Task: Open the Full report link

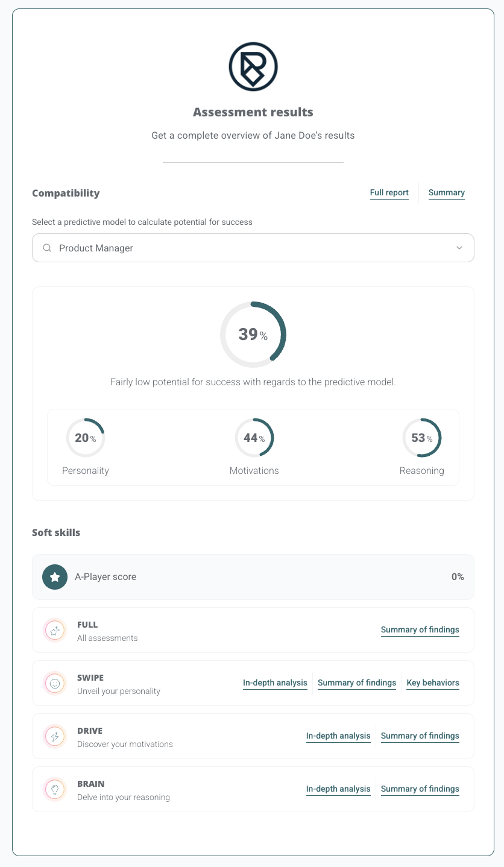Action: click(x=389, y=193)
